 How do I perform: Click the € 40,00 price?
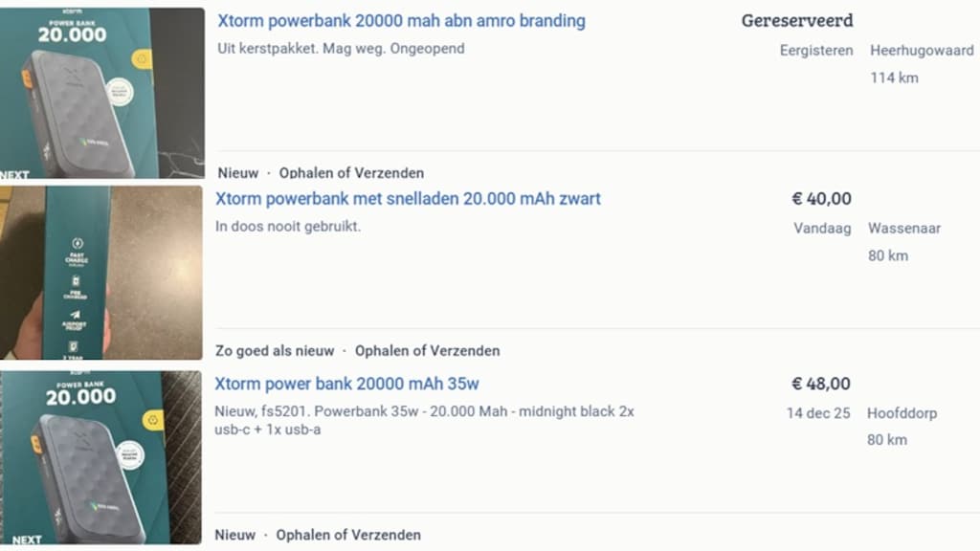(821, 199)
